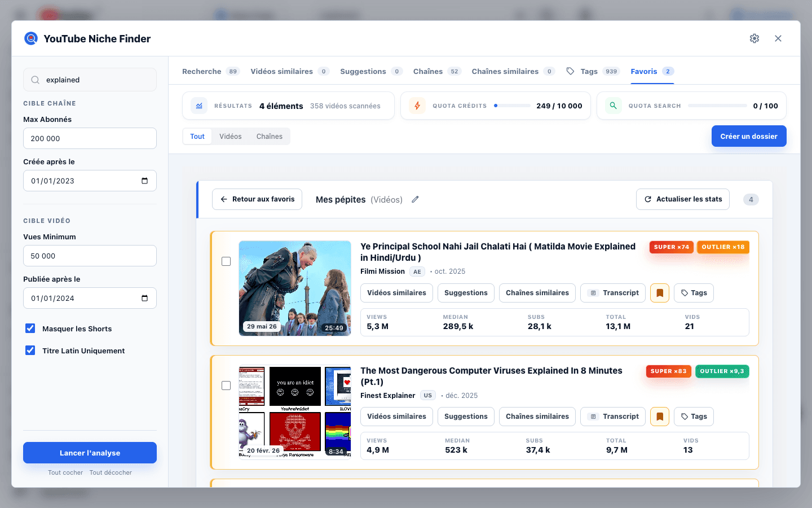This screenshot has height=508, width=812.
Task: Click 'Tout décocher' link
Action: click(111, 473)
